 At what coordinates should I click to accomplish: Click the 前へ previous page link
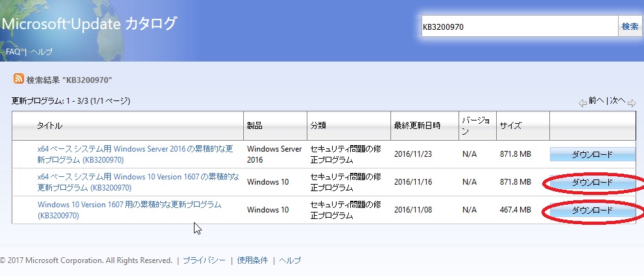point(596,100)
